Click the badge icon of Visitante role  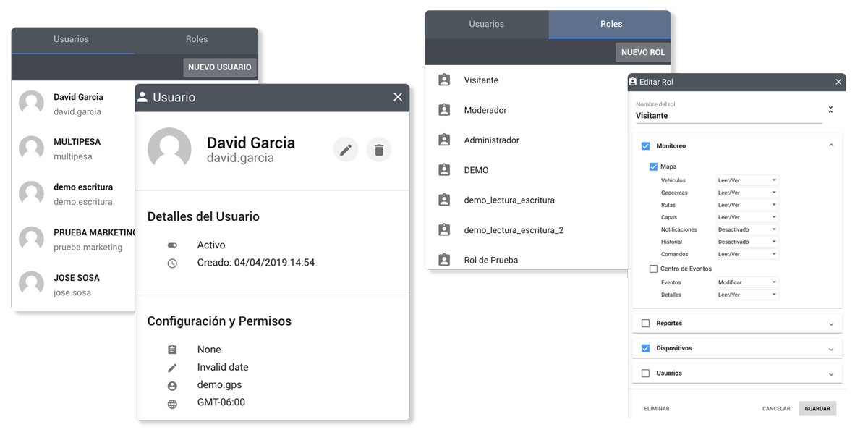(444, 80)
